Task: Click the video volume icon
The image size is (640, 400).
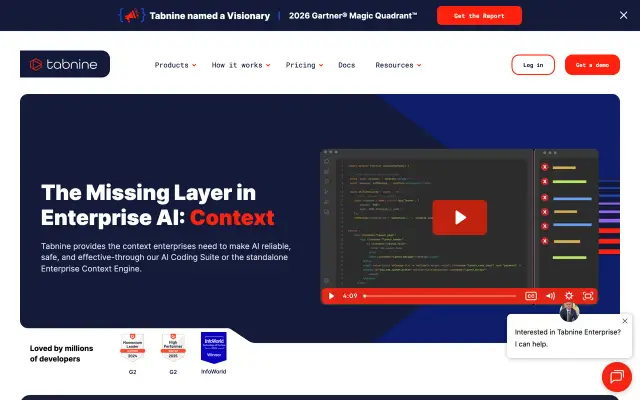Action: [550, 296]
